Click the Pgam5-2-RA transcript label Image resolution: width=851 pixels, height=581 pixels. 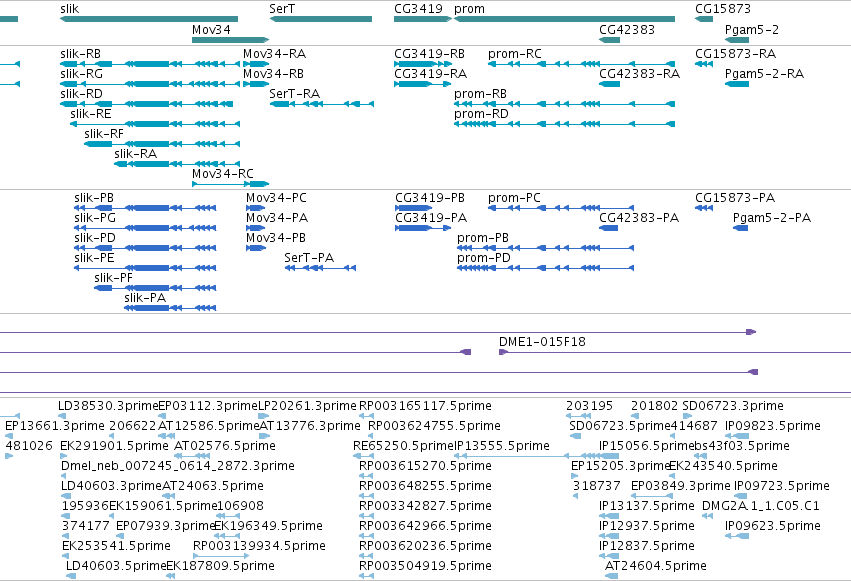[765, 74]
